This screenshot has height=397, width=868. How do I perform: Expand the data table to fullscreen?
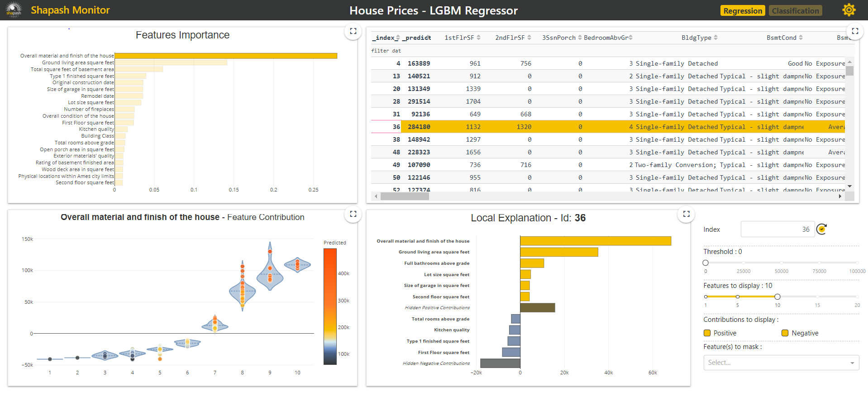pyautogui.click(x=854, y=31)
